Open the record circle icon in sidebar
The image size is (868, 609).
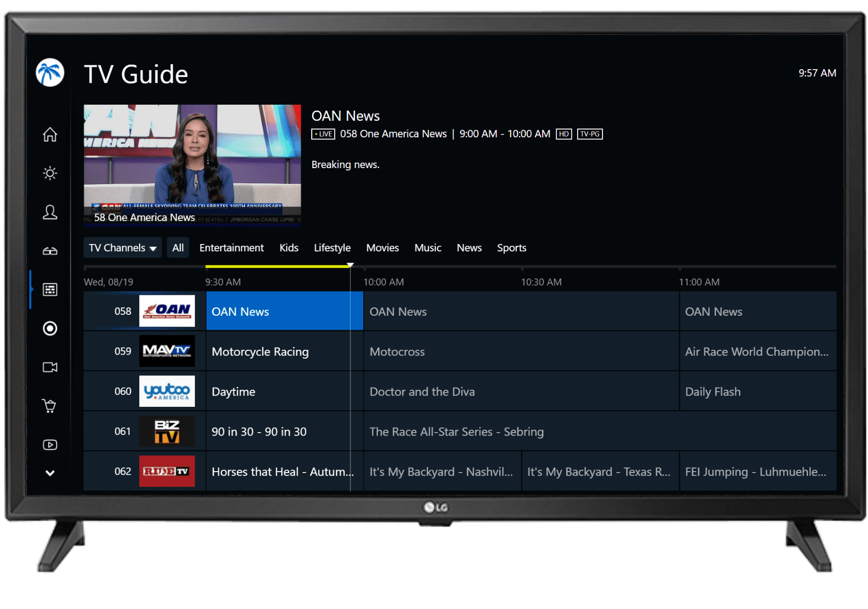coord(50,328)
